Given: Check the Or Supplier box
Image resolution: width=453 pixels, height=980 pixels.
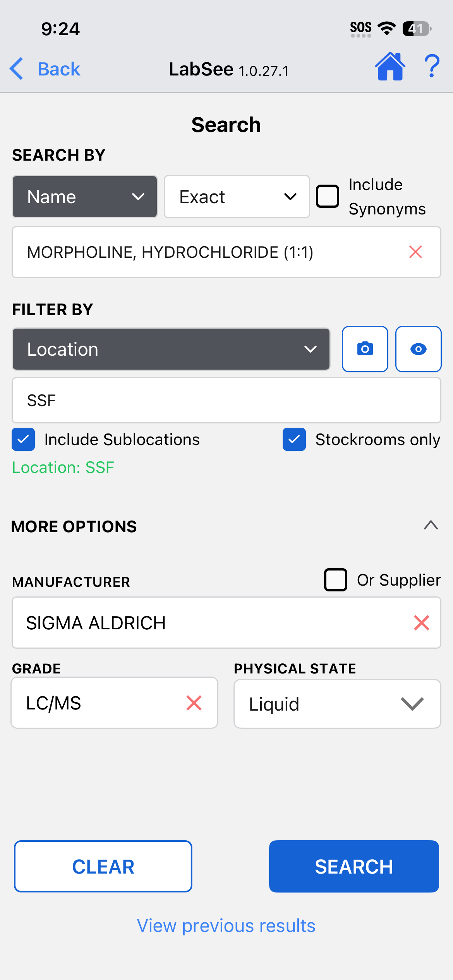Looking at the screenshot, I should point(335,580).
